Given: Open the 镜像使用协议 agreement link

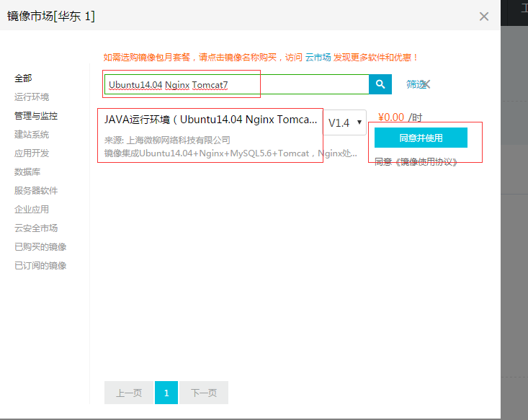Looking at the screenshot, I should (426, 162).
